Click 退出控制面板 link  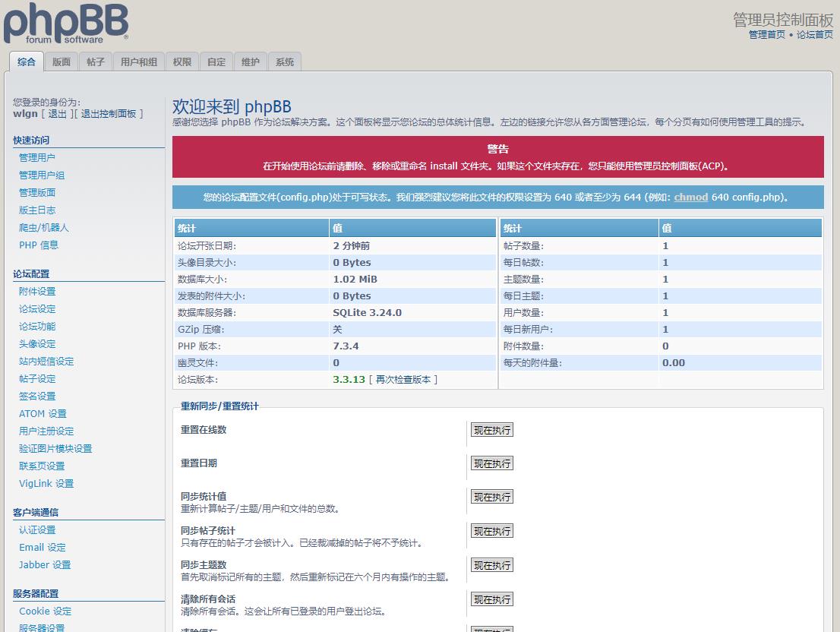(x=108, y=113)
